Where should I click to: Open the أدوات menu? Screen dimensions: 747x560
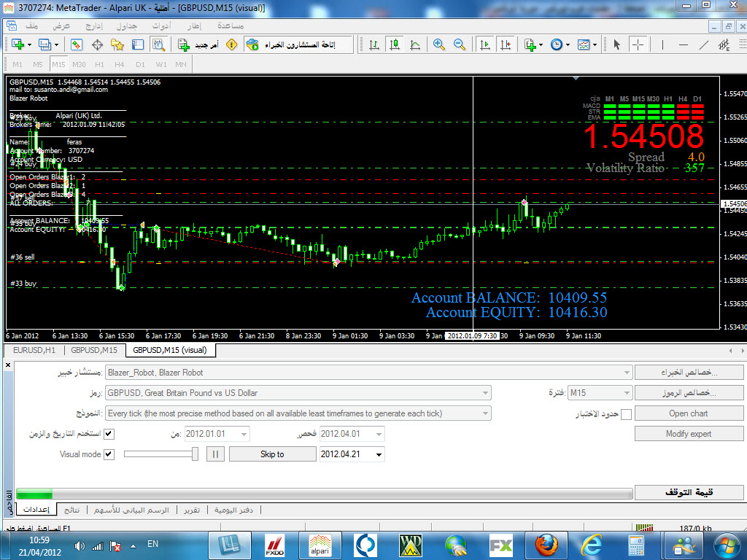click(x=161, y=26)
